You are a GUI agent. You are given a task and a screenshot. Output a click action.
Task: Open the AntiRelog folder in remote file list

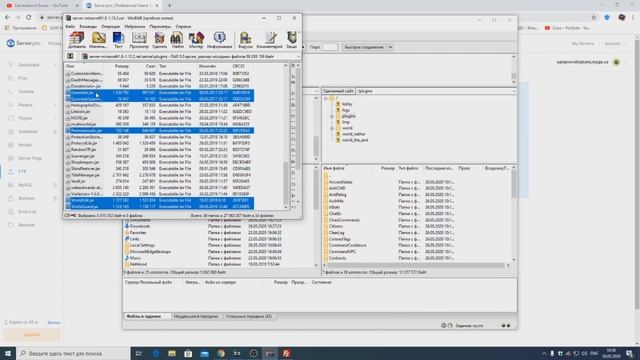pyautogui.click(x=338, y=195)
